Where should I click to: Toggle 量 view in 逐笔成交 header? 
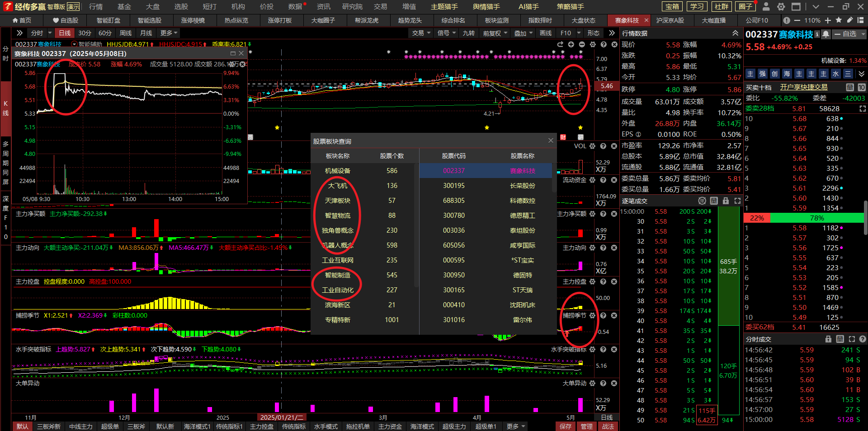tap(714, 201)
